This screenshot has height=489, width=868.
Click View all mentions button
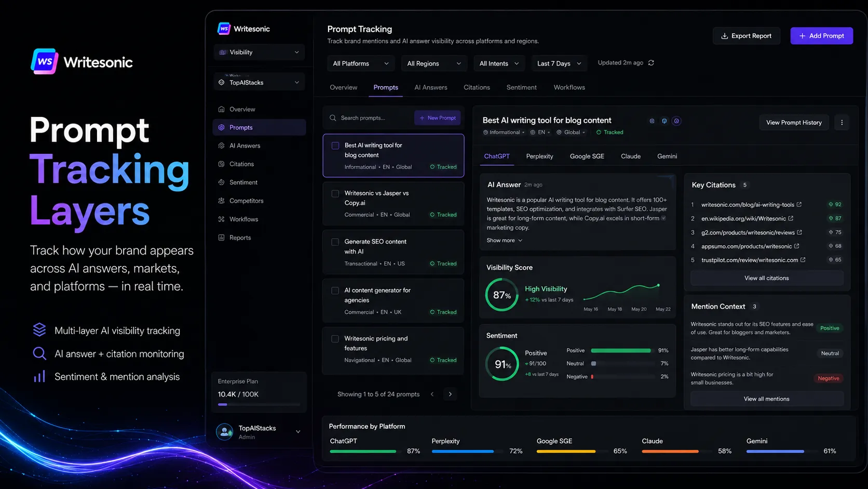pos(767,399)
